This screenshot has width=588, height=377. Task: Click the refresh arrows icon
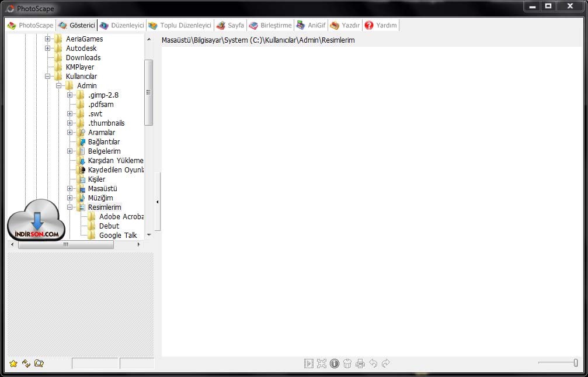(x=26, y=364)
